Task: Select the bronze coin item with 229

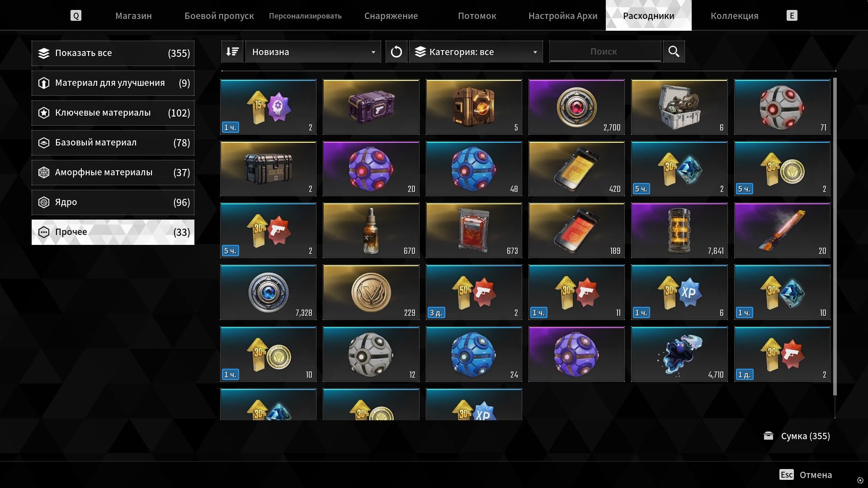Action: point(371,292)
